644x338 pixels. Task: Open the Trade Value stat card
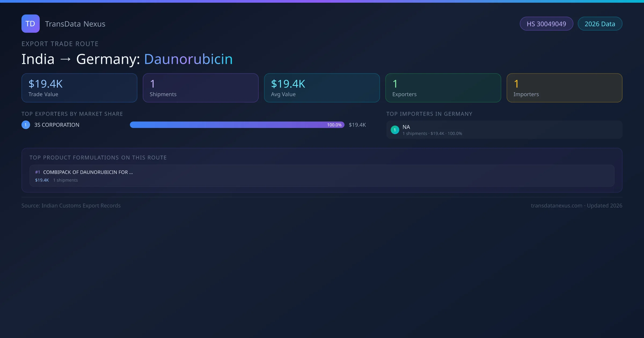[79, 88]
